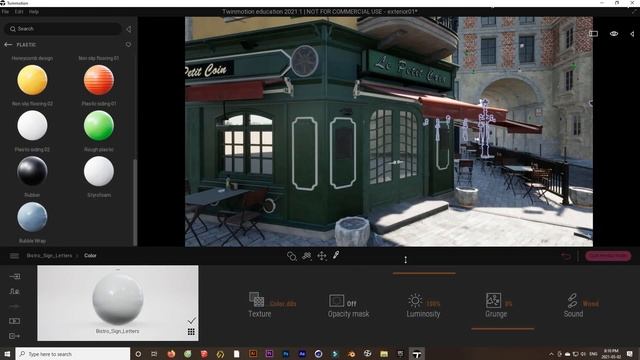Click the fullscreen icon in the title bar
This screenshot has width=640, height=360.
click(635, 12)
